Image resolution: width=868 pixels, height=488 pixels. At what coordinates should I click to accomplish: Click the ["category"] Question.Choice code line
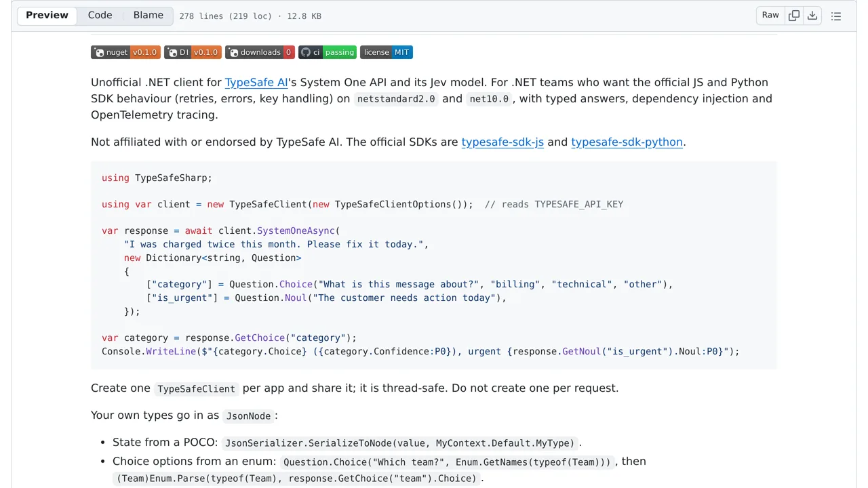tap(410, 284)
